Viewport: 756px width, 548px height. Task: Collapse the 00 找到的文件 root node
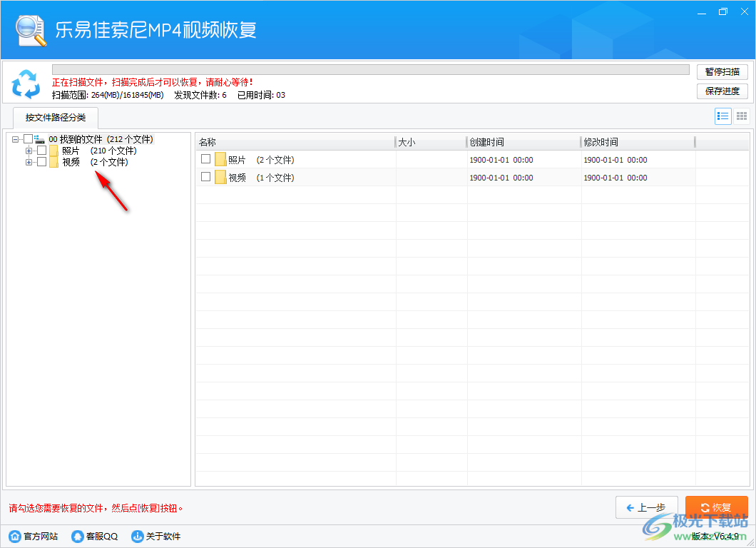point(16,139)
